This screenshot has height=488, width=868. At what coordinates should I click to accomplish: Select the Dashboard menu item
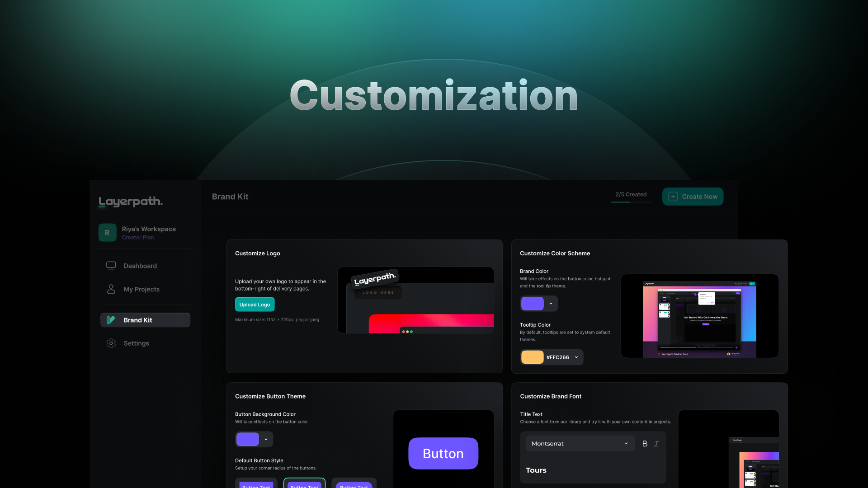[140, 266]
